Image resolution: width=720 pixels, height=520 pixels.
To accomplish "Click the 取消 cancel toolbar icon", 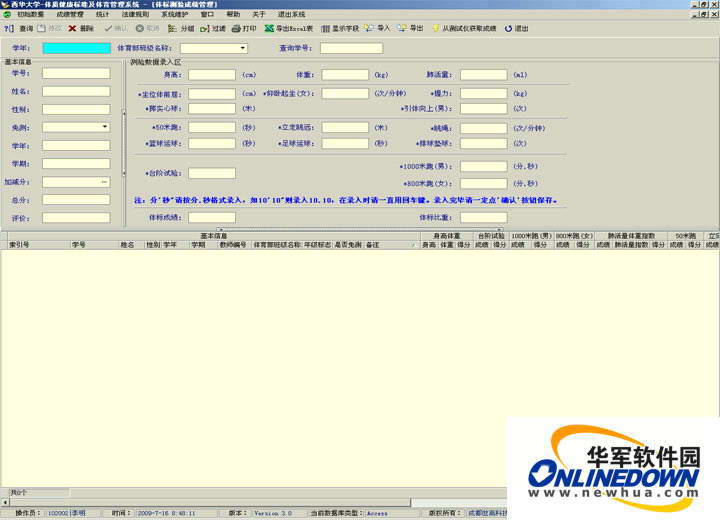I will [140, 28].
